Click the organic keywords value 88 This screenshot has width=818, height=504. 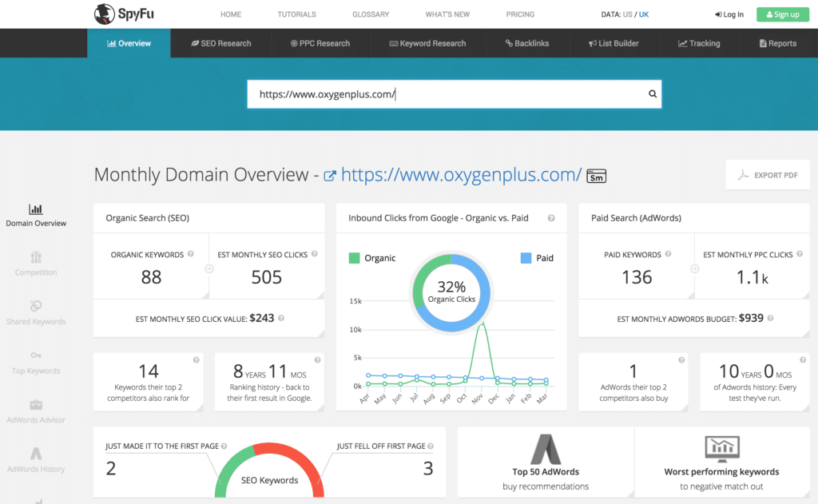151,277
